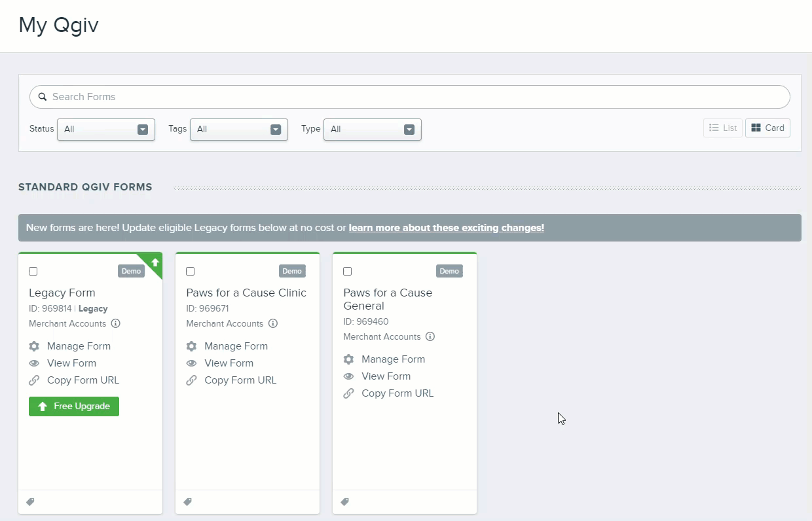Click Manage Form on Paws for a Cause Clinic
The image size is (812, 521).
click(236, 346)
